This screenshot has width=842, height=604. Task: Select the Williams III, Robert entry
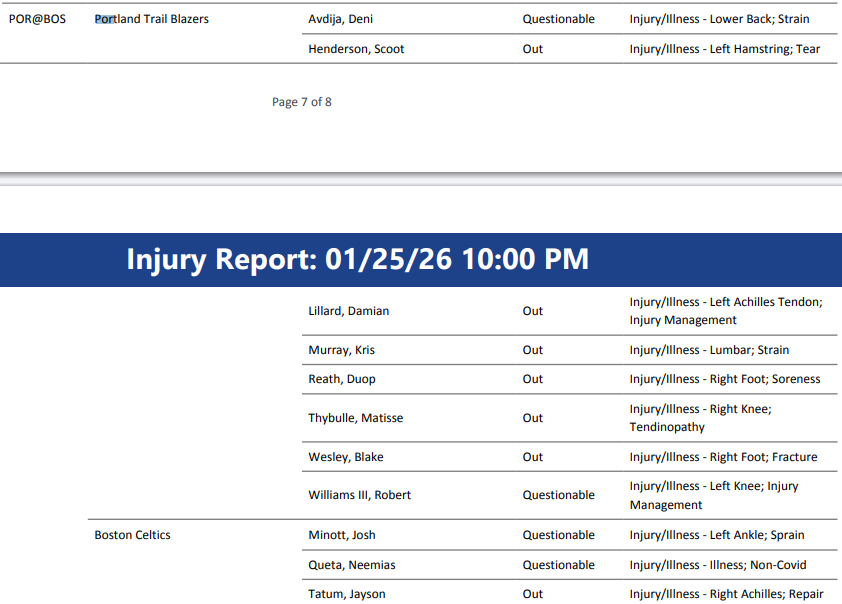click(x=359, y=495)
